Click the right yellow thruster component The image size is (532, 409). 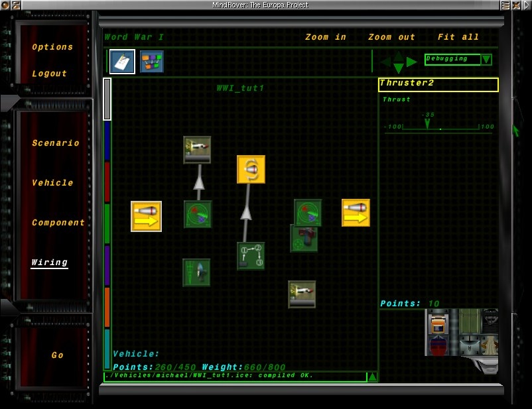356,213
